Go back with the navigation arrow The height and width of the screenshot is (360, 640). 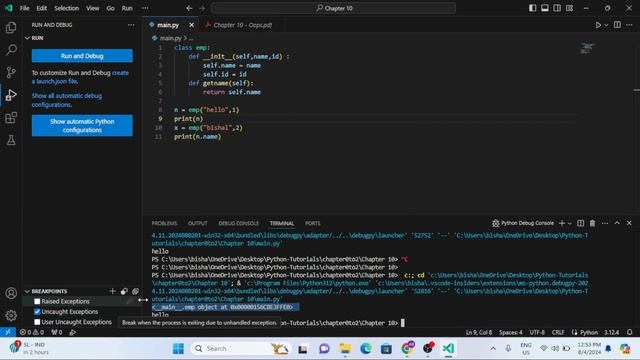[x=189, y=8]
